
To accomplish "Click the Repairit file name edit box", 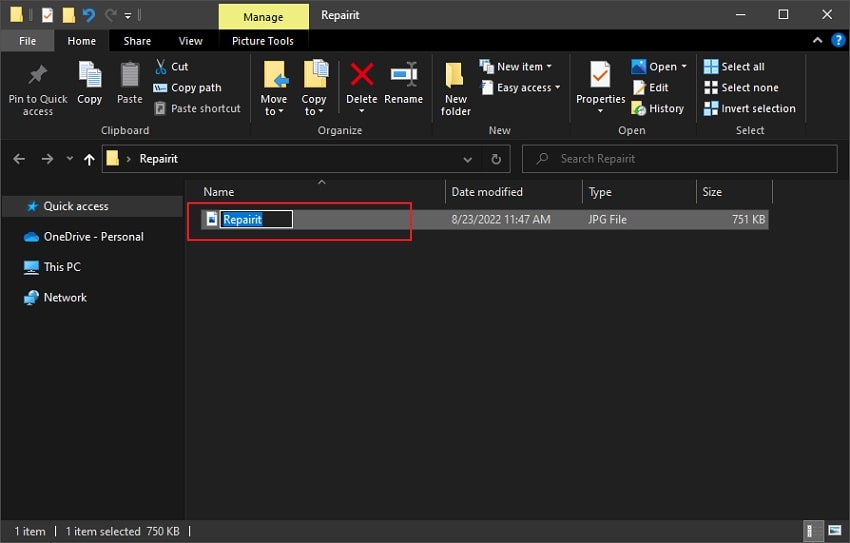I will pos(256,219).
